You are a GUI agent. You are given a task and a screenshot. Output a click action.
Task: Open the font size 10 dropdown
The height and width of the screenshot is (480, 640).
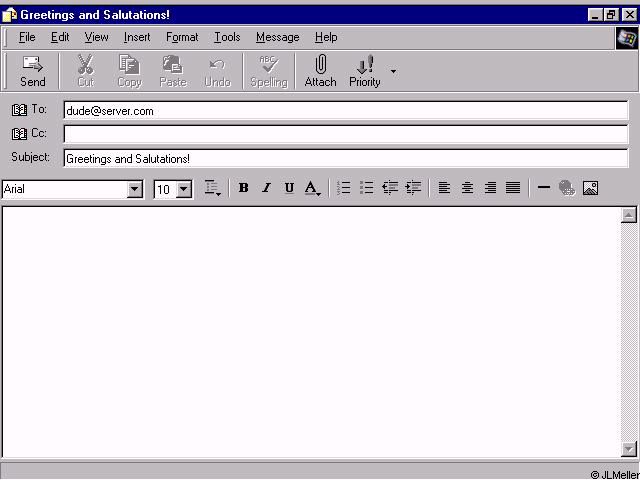184,189
